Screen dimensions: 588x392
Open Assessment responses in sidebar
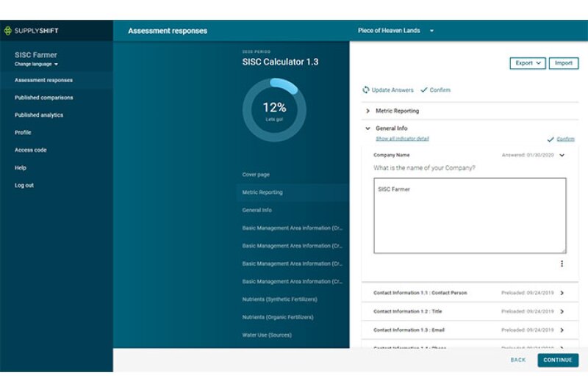43,80
